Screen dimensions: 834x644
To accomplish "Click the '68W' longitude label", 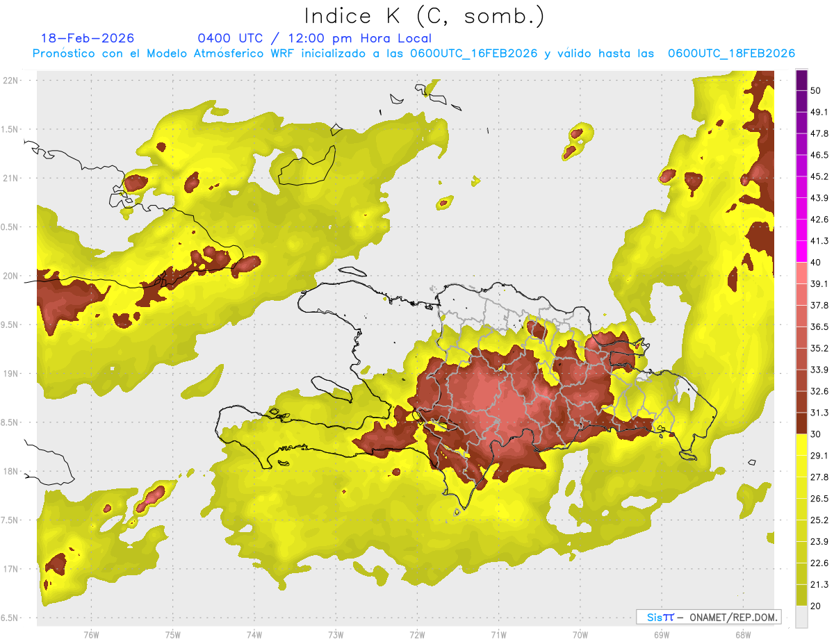I will click(x=743, y=635).
